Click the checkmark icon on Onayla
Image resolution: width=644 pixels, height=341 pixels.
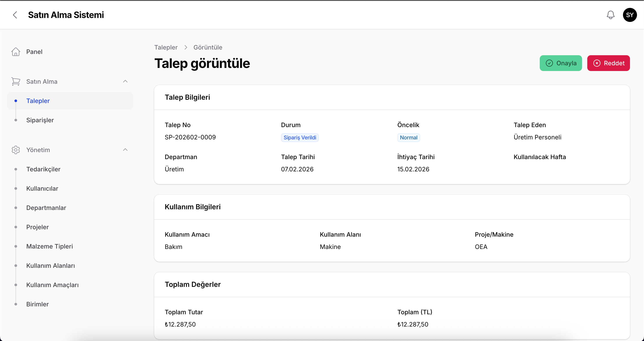[549, 63]
